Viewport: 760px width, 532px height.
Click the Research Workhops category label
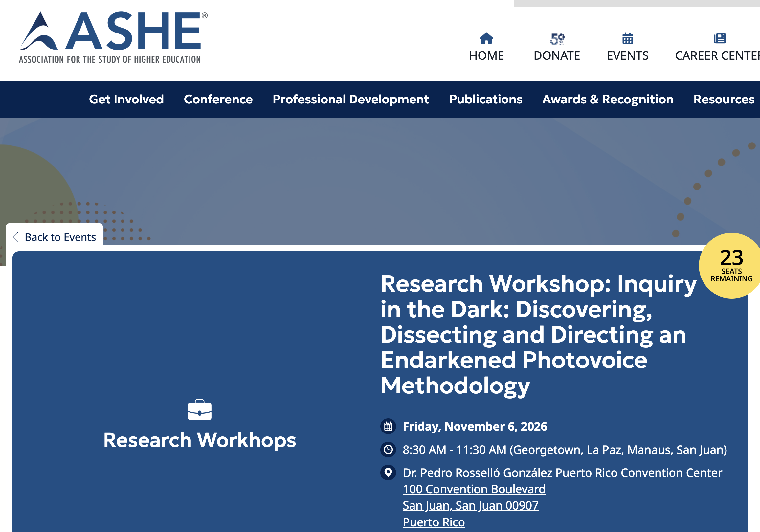point(200,440)
